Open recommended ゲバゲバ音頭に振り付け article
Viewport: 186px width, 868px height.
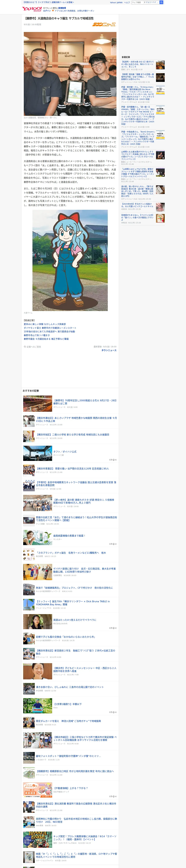(x=84, y=570)
